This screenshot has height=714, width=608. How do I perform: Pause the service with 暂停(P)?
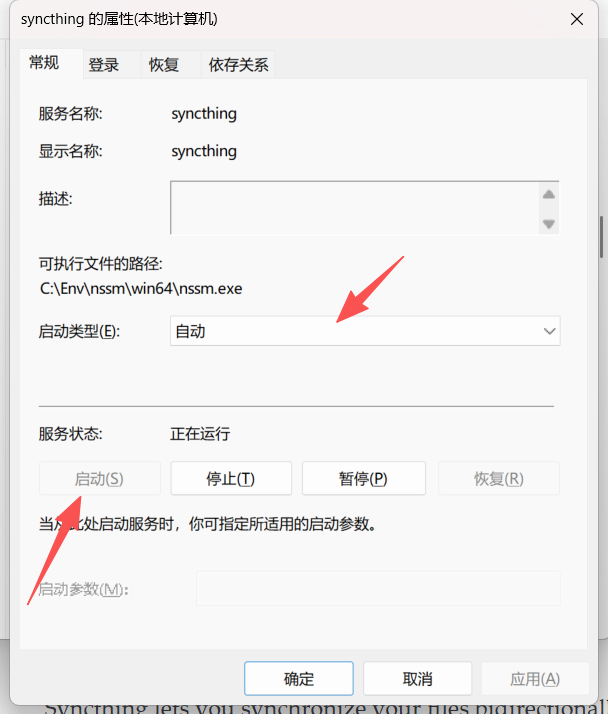pyautogui.click(x=363, y=479)
